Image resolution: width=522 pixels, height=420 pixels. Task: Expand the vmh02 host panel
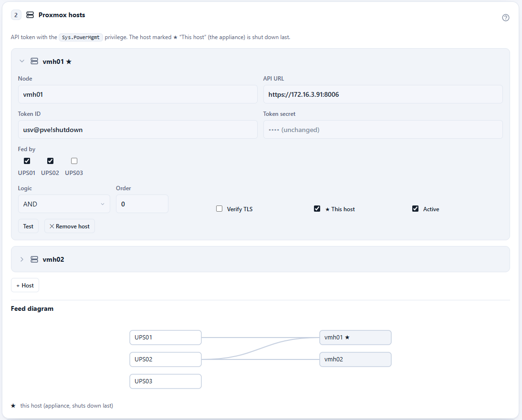pyautogui.click(x=22, y=259)
